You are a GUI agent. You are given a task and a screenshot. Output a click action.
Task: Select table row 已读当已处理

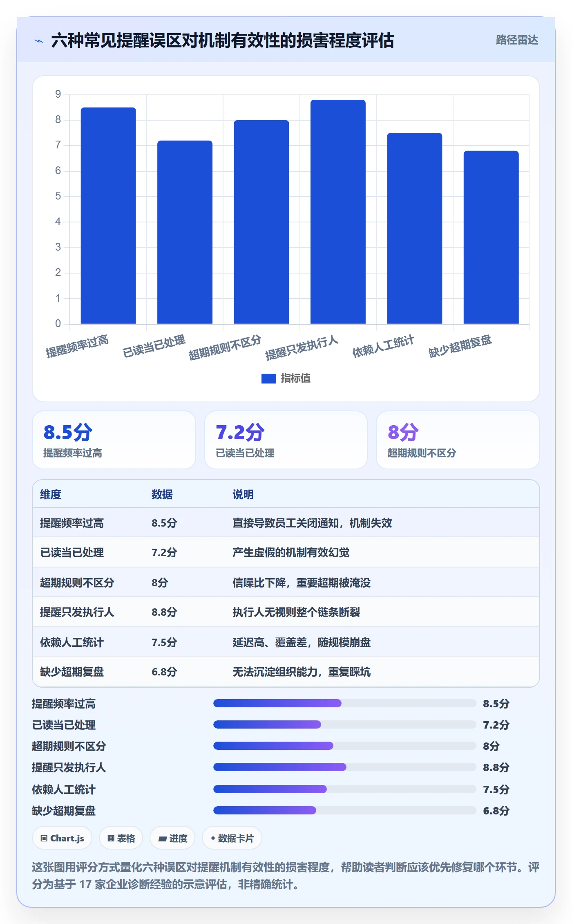pos(286,552)
